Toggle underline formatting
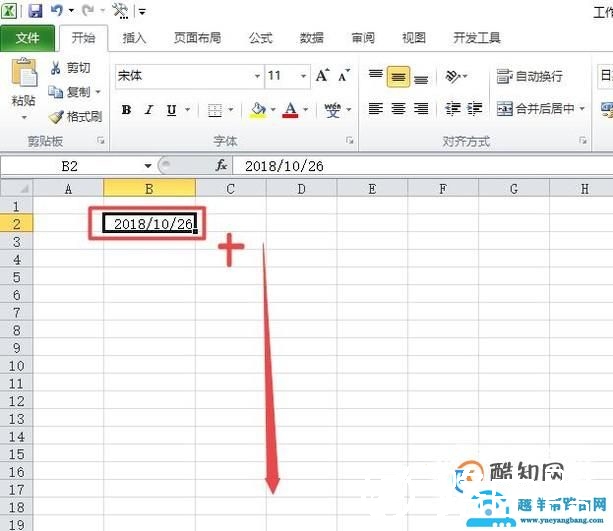 coord(171,110)
